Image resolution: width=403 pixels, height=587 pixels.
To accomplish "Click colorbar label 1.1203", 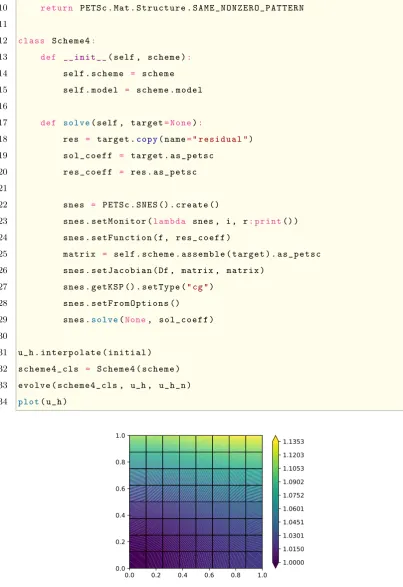I will (293, 455).
